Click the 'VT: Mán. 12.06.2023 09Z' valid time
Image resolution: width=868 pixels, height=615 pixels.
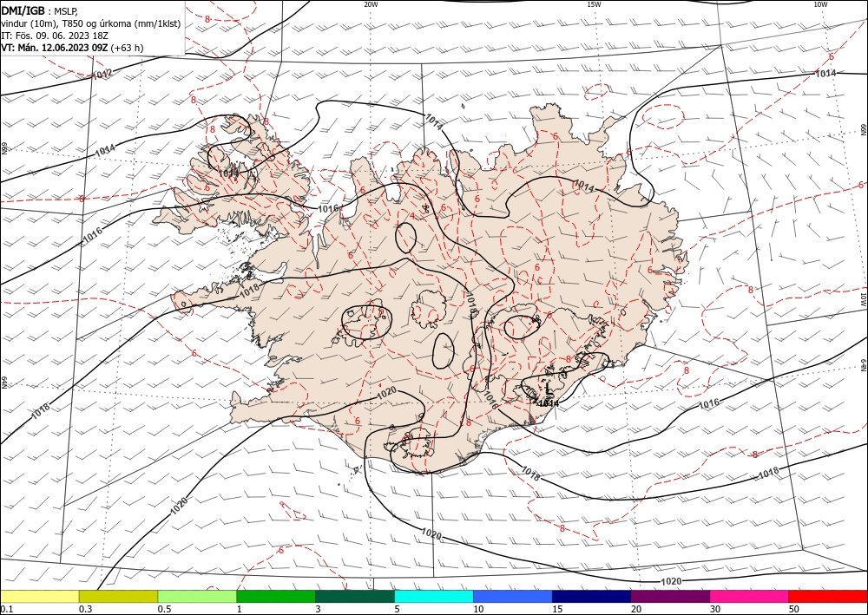click(54, 48)
